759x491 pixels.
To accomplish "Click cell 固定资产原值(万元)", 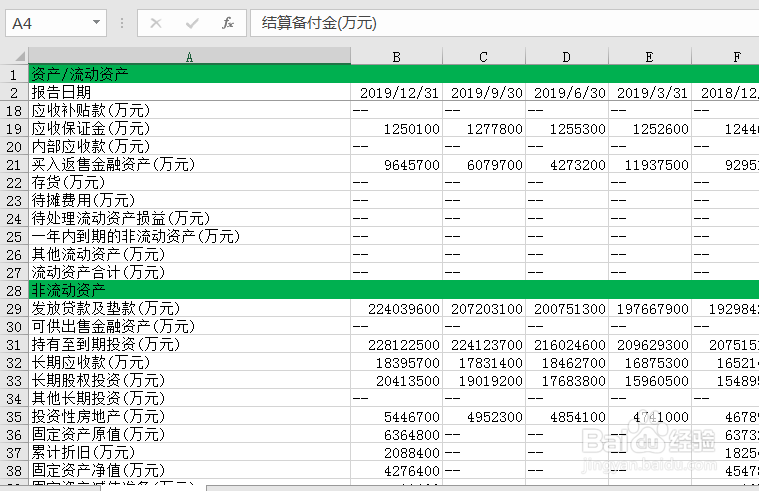I will click(x=189, y=434).
